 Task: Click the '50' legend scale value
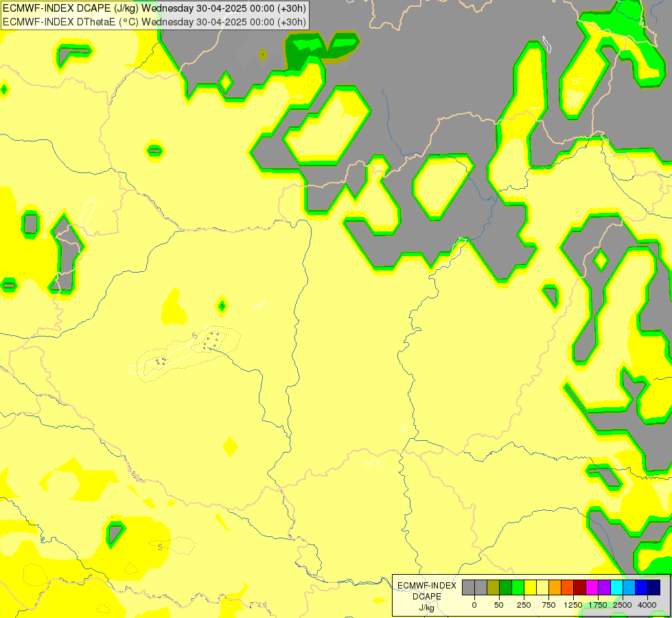499,605
